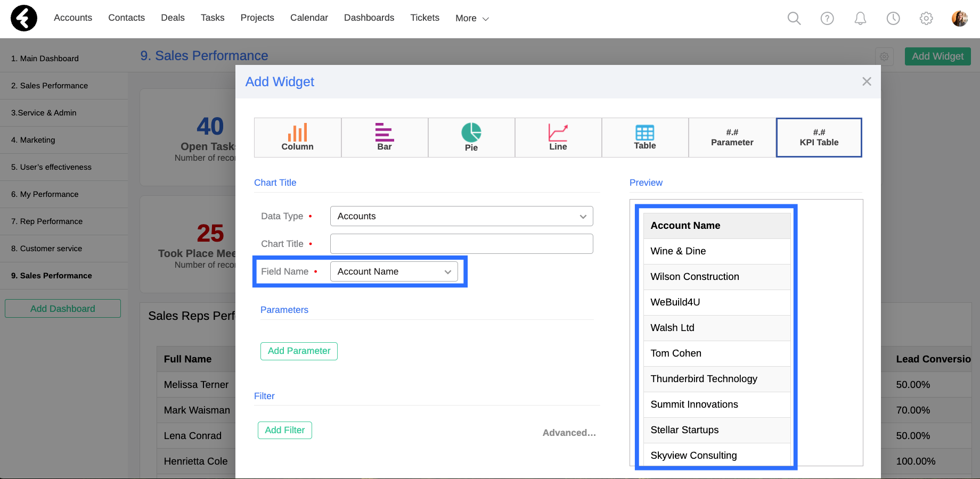Go to the Deals menu
Viewport: 980px width, 479px height.
pyautogui.click(x=173, y=18)
